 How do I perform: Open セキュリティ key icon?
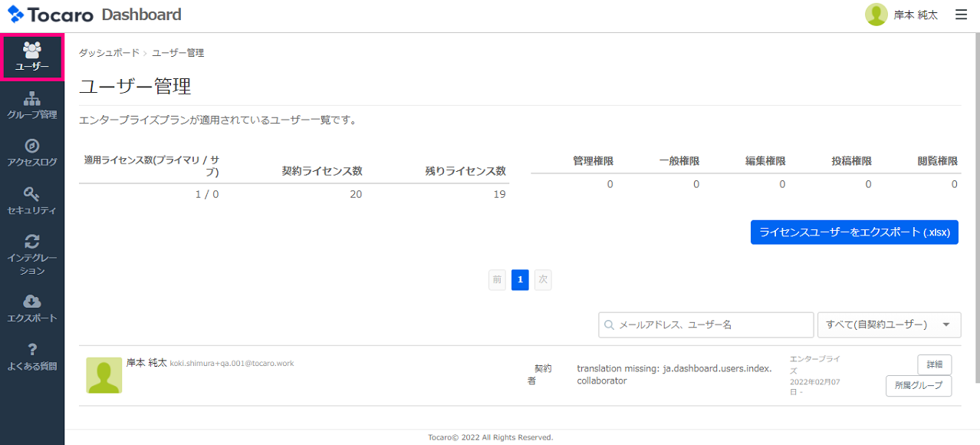[32, 194]
